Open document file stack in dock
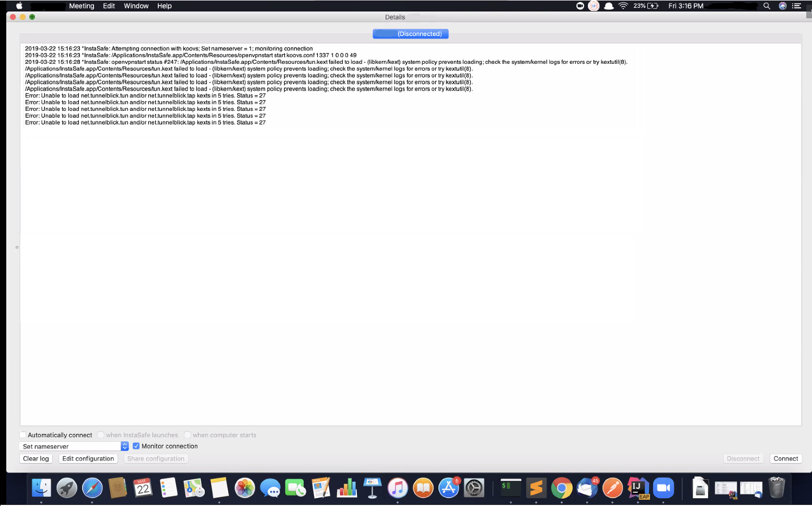The image size is (812, 506). 700,488
